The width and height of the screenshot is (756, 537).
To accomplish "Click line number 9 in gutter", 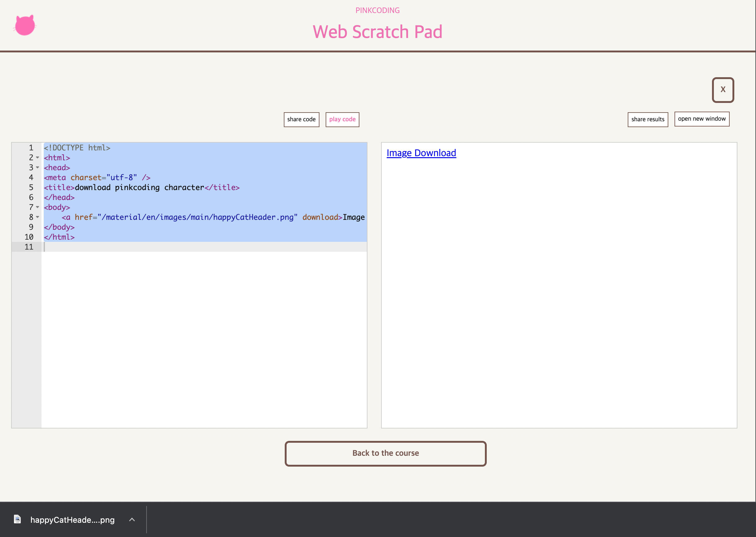I will coord(31,227).
